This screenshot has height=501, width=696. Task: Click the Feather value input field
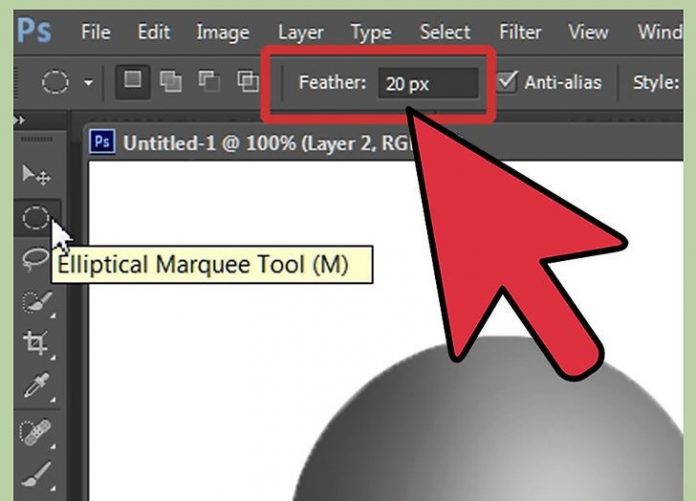pyautogui.click(x=427, y=83)
